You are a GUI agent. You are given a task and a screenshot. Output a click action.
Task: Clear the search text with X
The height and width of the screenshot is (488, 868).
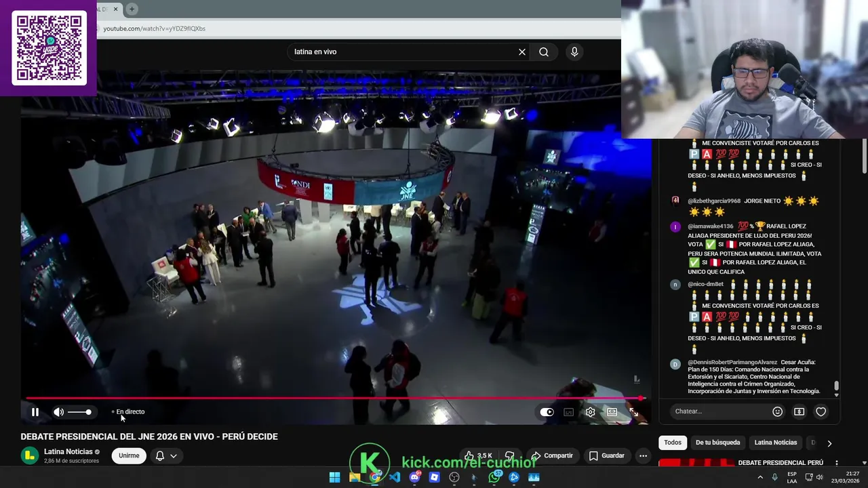coord(522,52)
